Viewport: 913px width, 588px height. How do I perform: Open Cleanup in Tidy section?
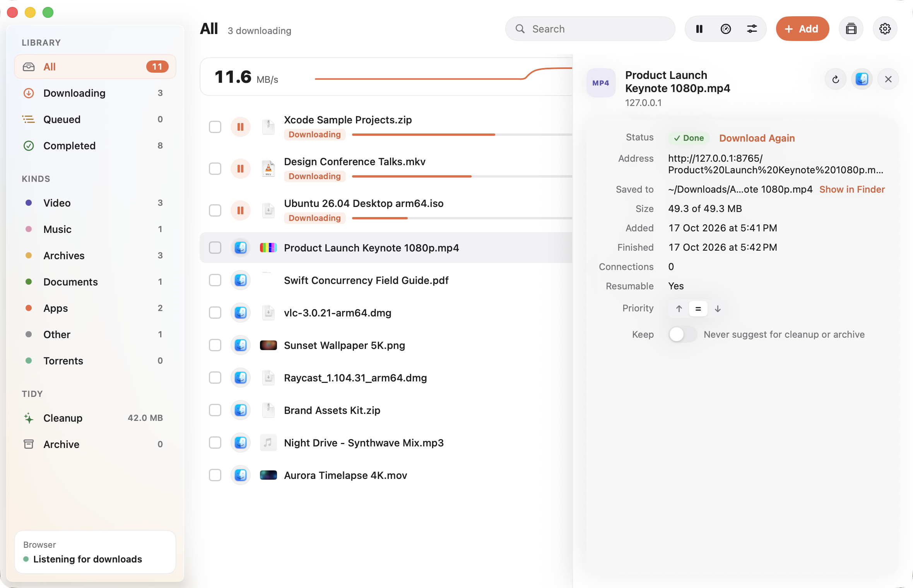pyautogui.click(x=95, y=418)
